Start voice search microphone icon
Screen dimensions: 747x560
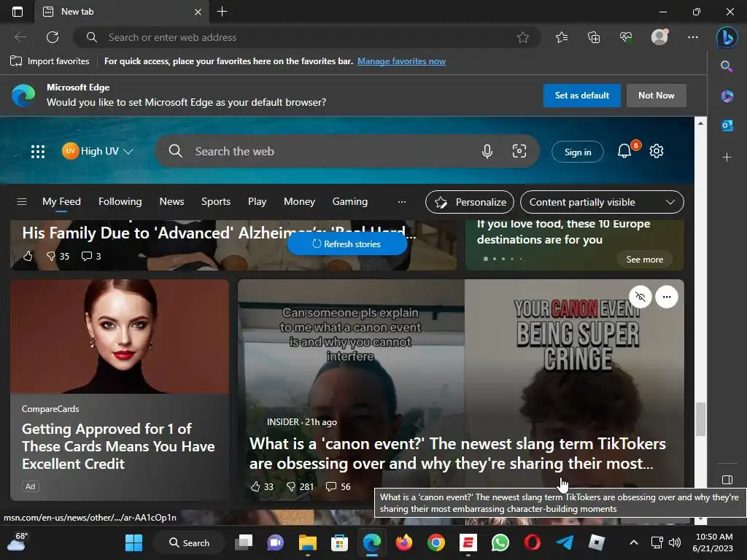pos(487,152)
